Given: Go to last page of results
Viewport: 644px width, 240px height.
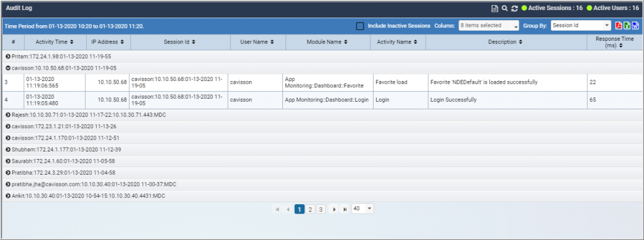Looking at the screenshot, I should 345,209.
